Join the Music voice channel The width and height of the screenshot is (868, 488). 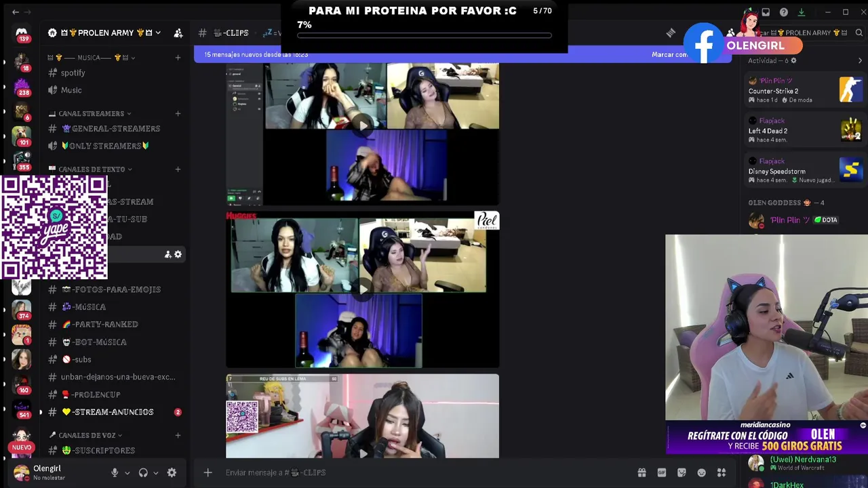tap(114, 90)
